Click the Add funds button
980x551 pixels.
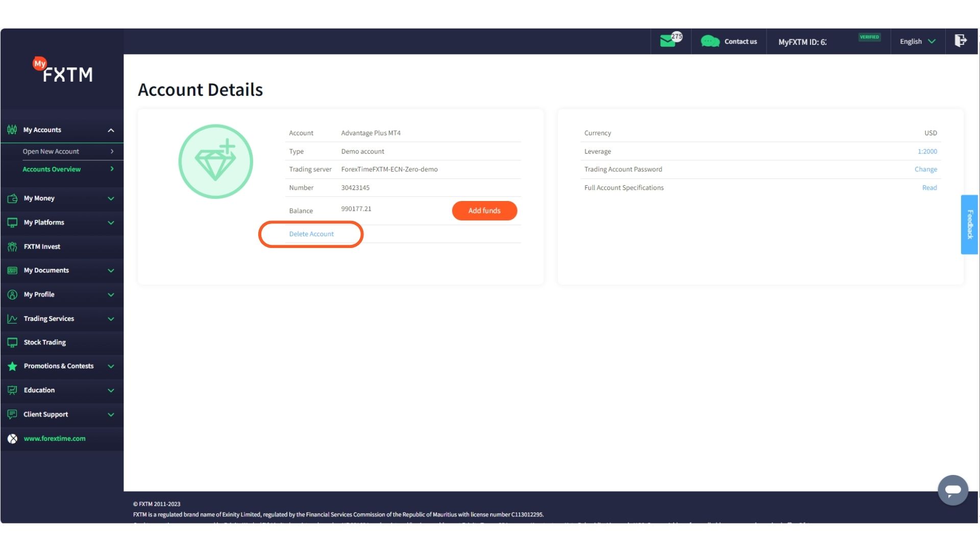point(484,211)
